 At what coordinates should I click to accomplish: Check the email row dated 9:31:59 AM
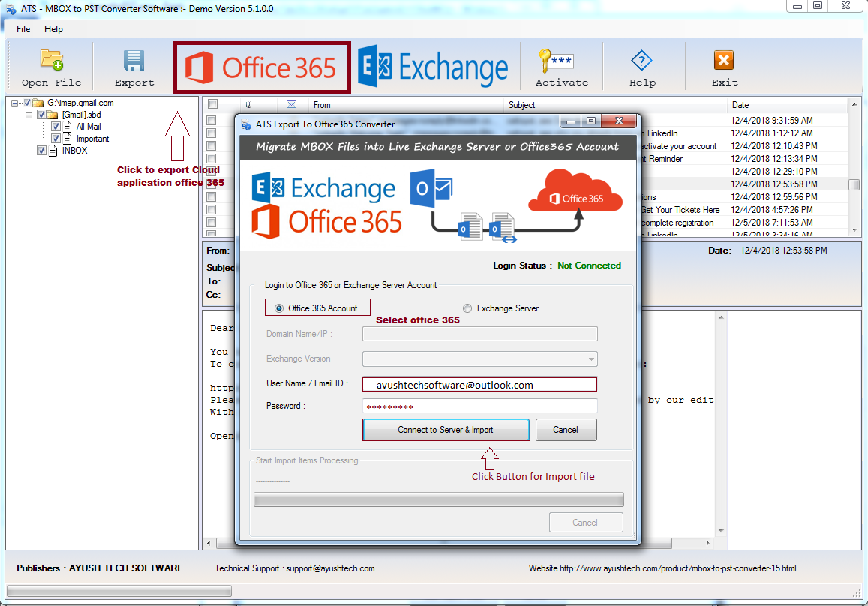(x=211, y=120)
